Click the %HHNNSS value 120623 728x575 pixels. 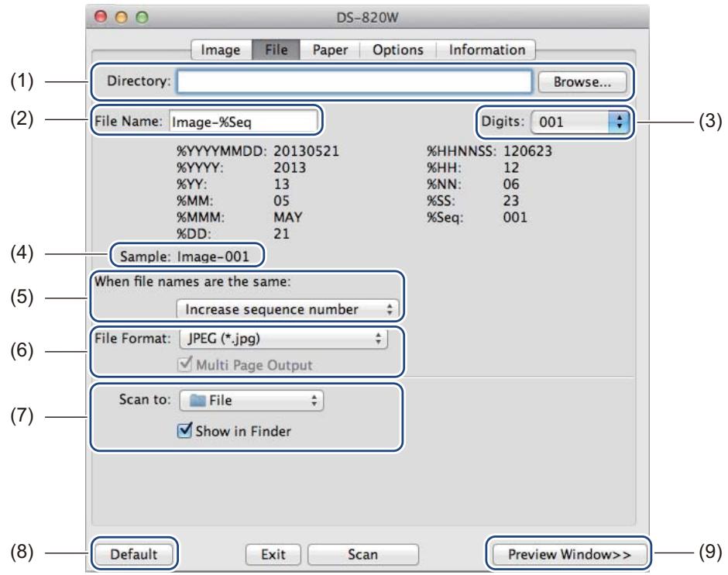(x=528, y=151)
